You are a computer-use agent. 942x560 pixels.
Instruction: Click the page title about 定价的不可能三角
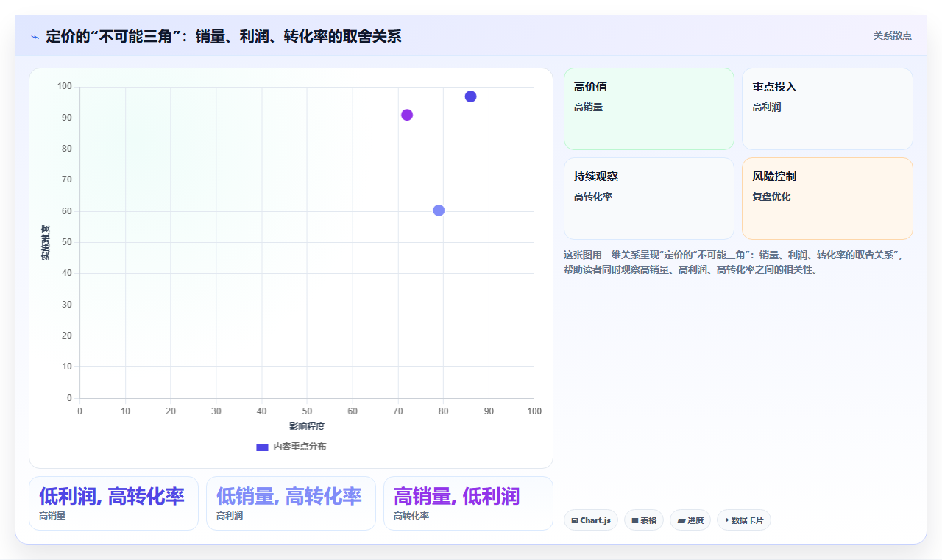click(x=224, y=37)
